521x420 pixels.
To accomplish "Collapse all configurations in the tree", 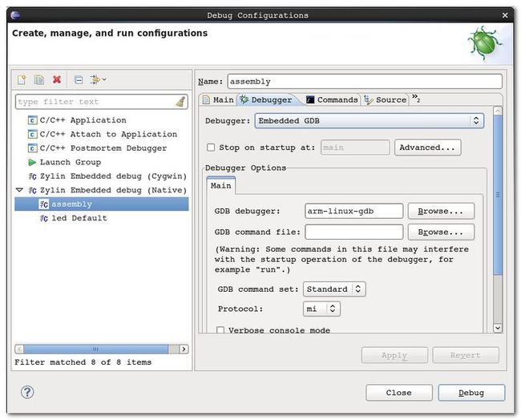I will click(x=79, y=80).
